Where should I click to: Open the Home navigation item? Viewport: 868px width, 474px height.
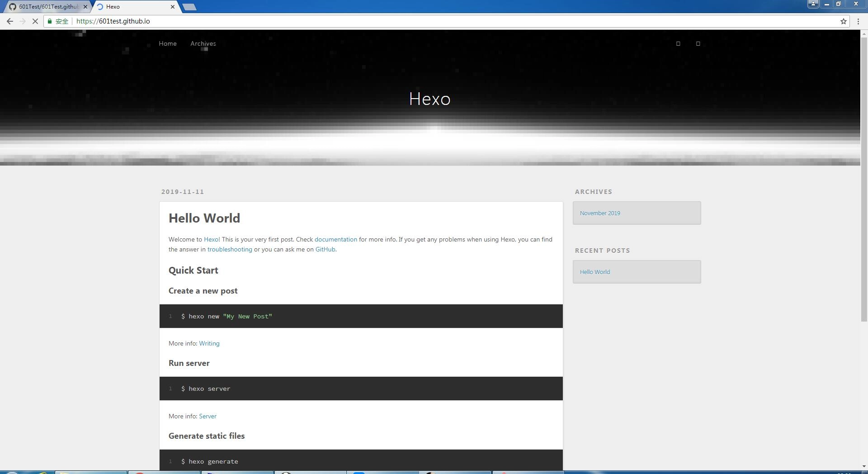coord(168,43)
